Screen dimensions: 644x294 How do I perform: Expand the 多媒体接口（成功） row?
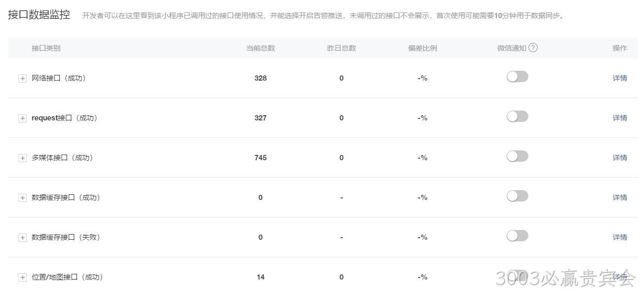click(22, 158)
